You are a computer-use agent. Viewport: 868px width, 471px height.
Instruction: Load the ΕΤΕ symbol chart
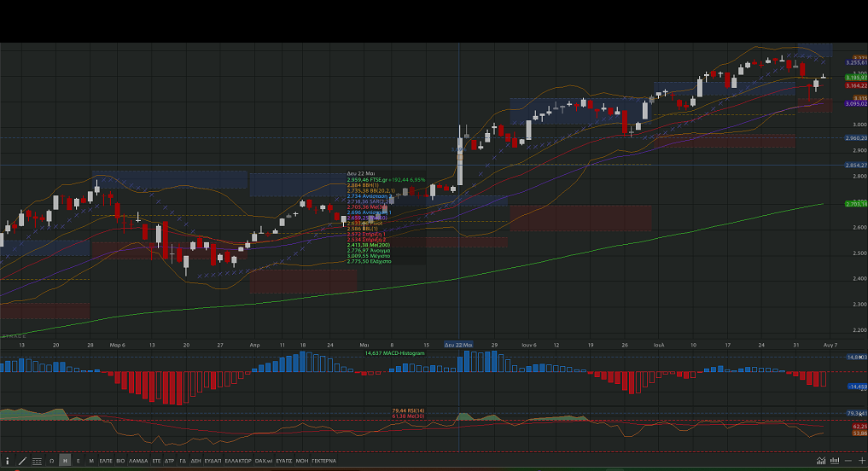157,461
